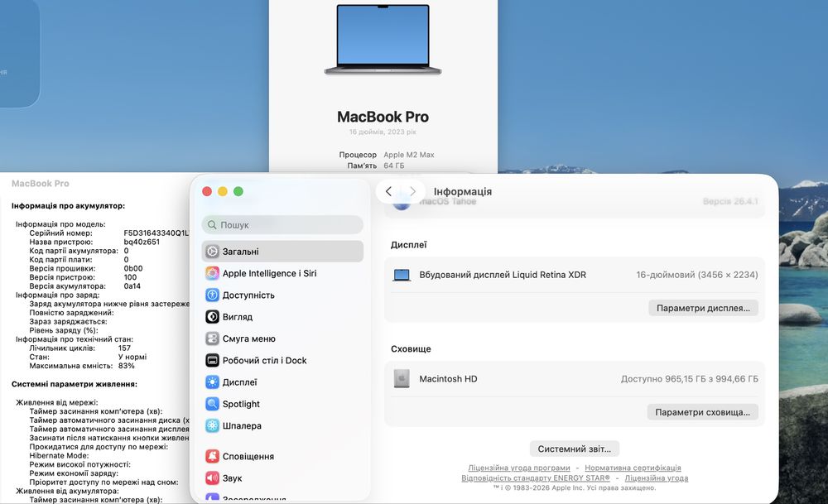The width and height of the screenshot is (828, 504).
Task: Select Apple Intelligence і Siri label
Action: (x=269, y=273)
